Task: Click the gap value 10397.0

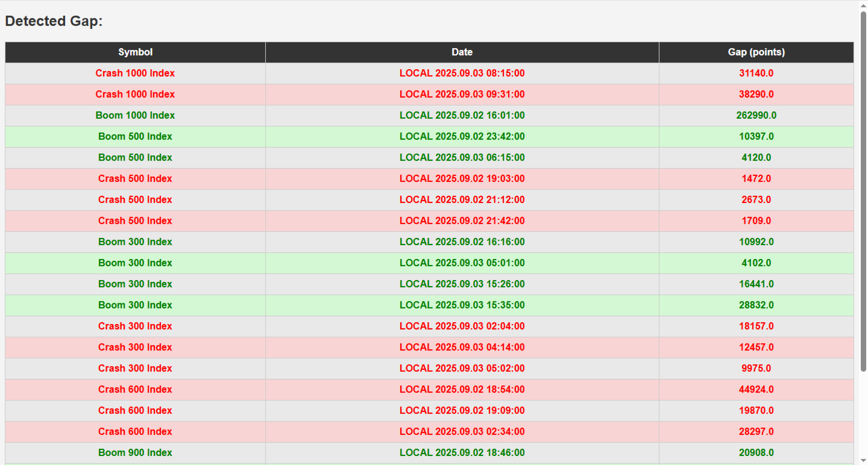Action: (x=756, y=137)
